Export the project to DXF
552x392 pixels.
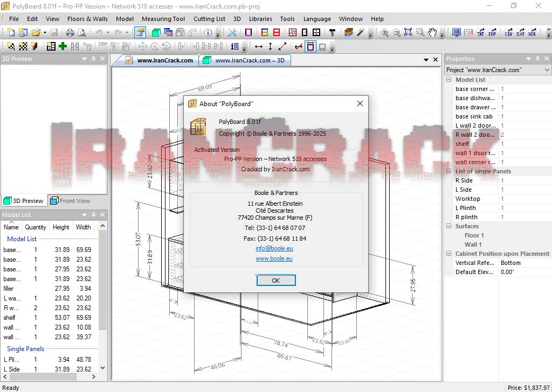pos(519,32)
